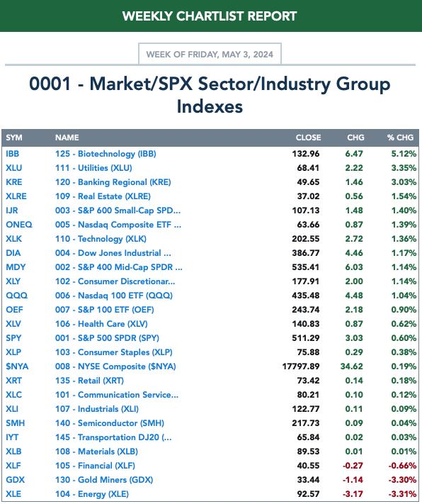
Task: Select the IJR symbol link
Action: tap(12, 211)
